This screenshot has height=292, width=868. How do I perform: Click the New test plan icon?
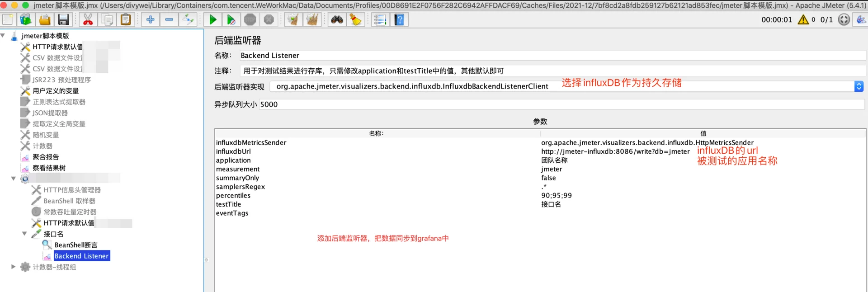8,19
